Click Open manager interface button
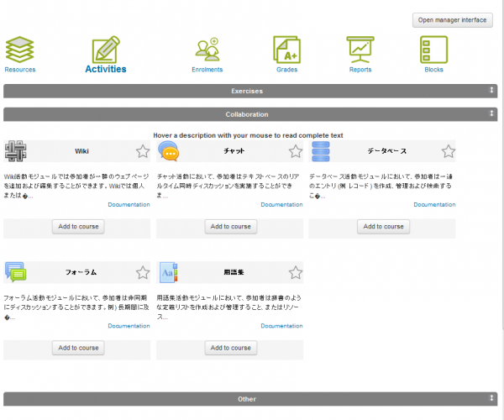Image resolution: width=504 pixels, height=420 pixels. pyautogui.click(x=453, y=20)
